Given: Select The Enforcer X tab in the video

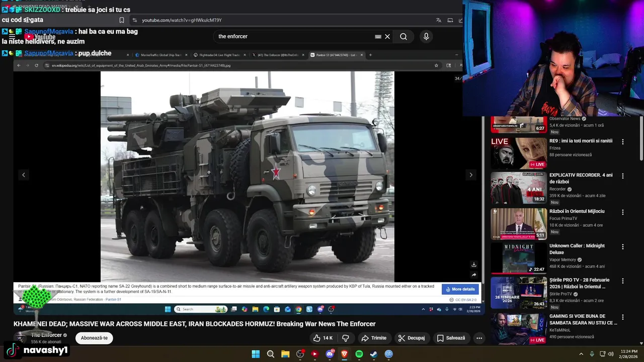Looking at the screenshot, I should [x=278, y=55].
